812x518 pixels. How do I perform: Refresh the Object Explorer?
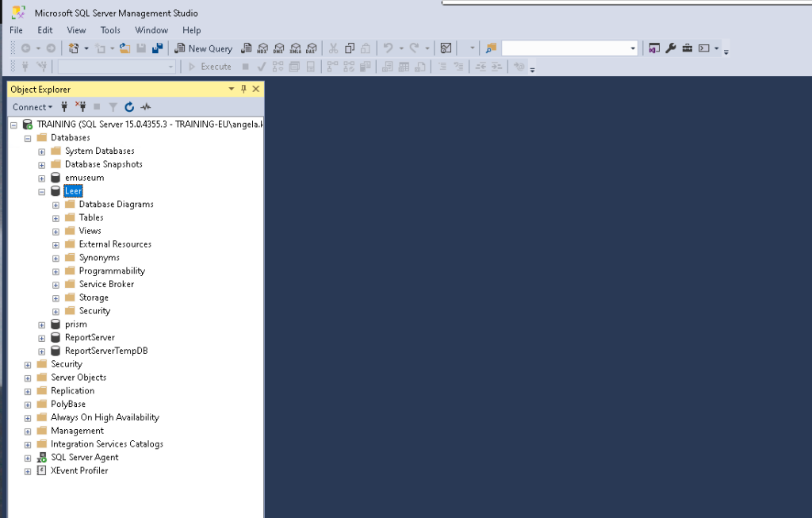click(129, 107)
